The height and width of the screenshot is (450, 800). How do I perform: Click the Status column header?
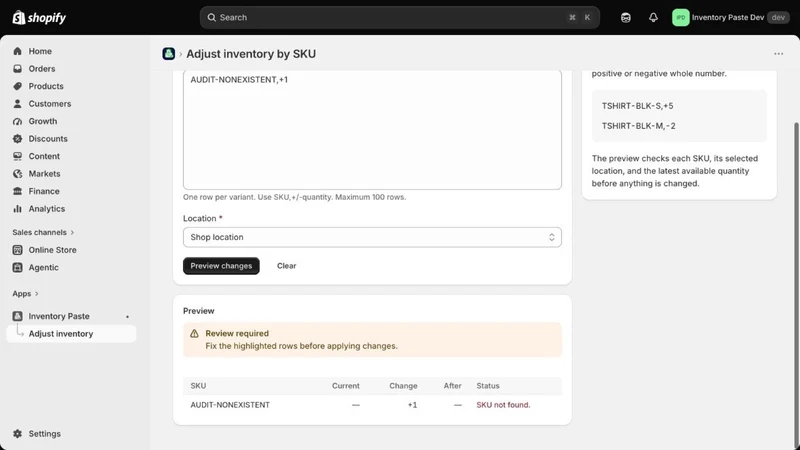point(488,386)
